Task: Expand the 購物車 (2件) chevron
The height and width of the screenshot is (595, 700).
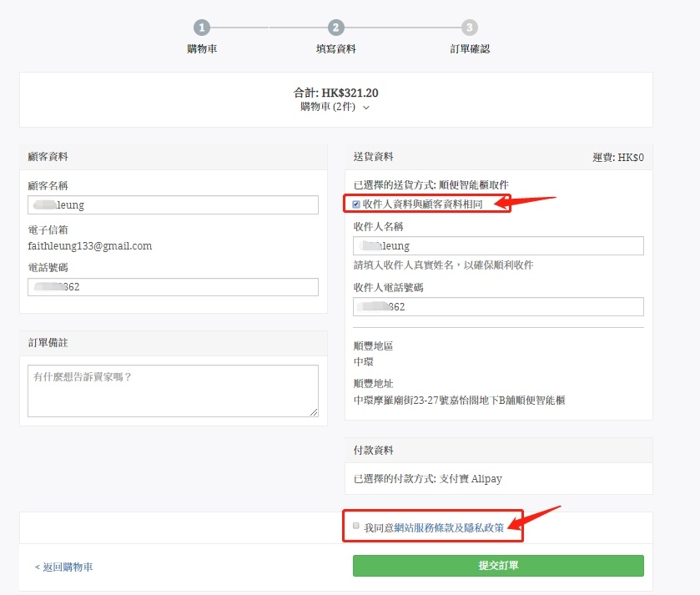Action: pos(366,107)
